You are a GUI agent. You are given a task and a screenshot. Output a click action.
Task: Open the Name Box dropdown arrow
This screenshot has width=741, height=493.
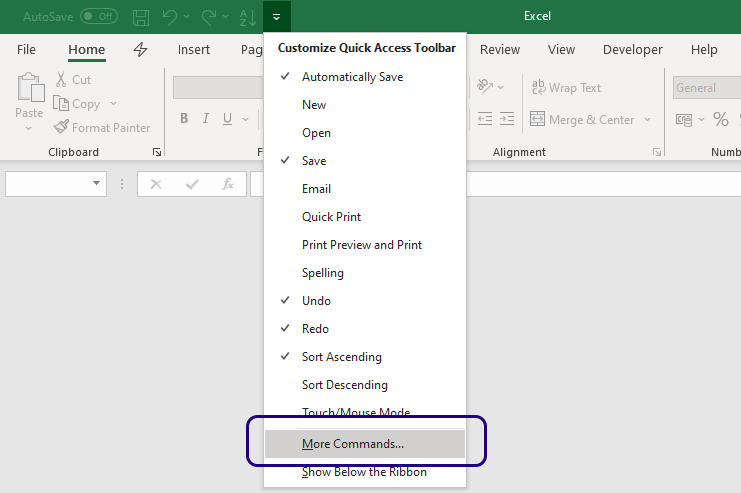96,183
